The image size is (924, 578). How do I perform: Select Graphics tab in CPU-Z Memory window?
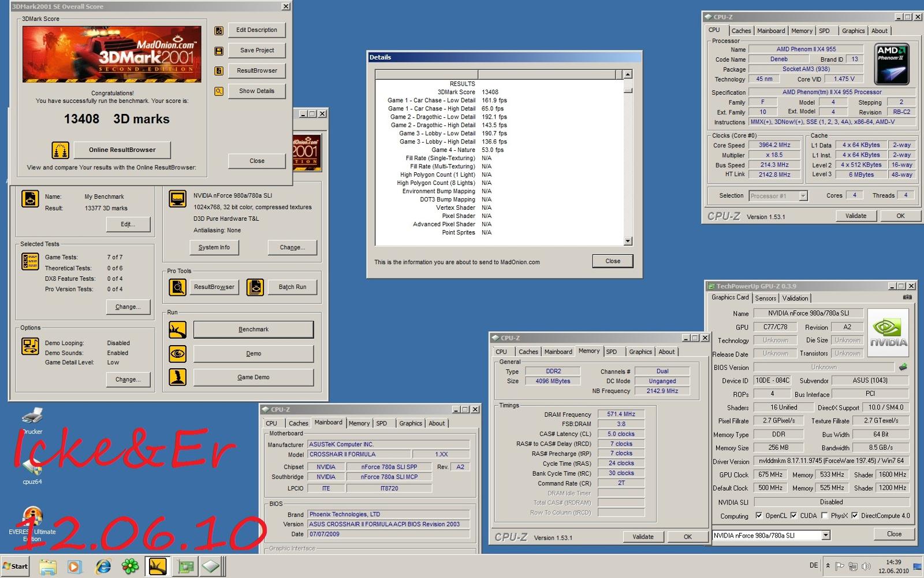640,352
